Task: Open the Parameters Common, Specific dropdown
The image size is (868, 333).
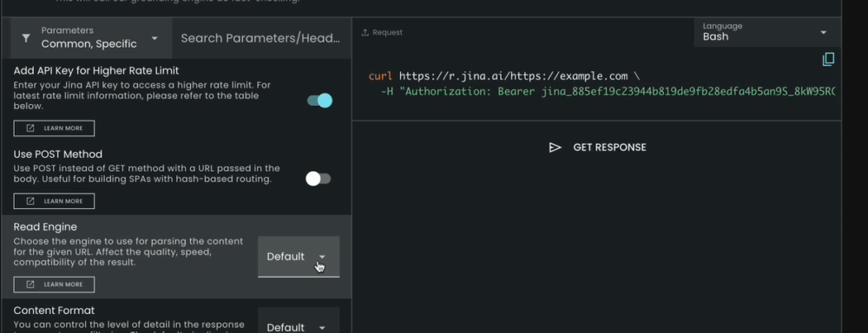Action: point(91,37)
